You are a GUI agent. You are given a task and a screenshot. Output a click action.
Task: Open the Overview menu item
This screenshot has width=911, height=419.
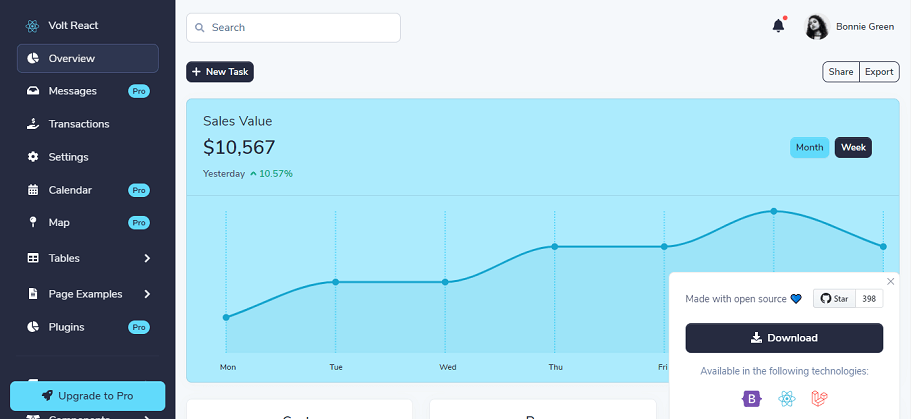click(88, 59)
